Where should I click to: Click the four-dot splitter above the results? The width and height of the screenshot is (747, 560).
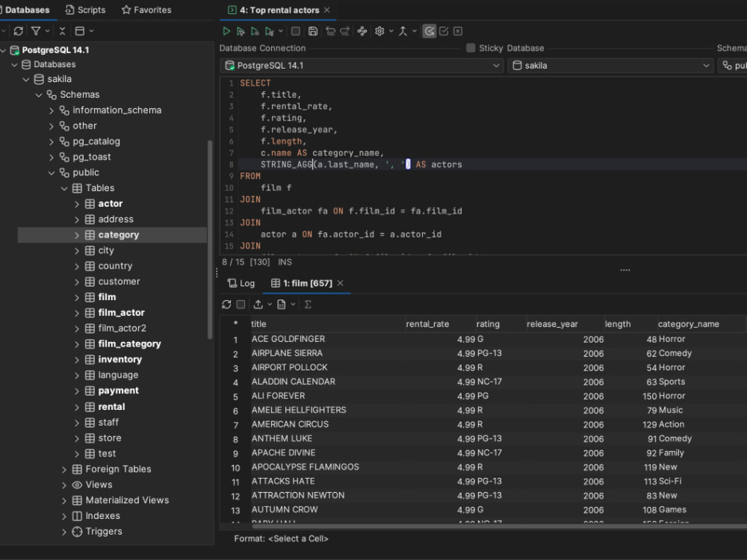[x=625, y=270]
